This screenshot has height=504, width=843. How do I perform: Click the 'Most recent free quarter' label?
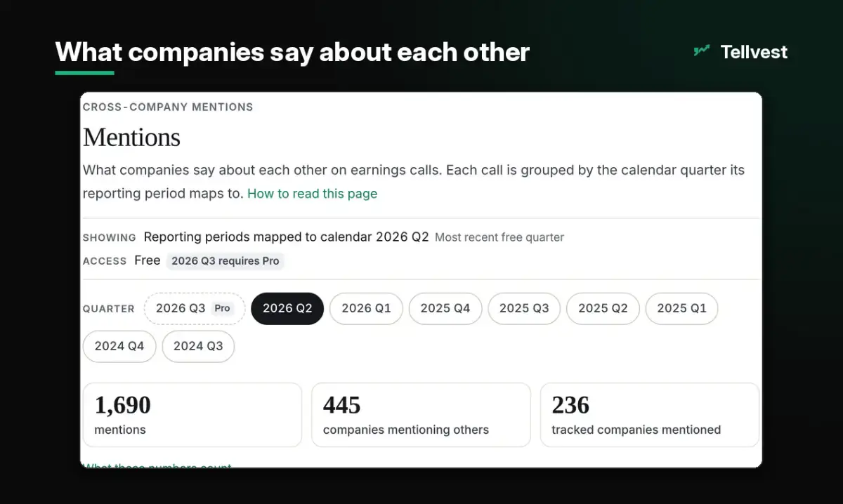499,237
